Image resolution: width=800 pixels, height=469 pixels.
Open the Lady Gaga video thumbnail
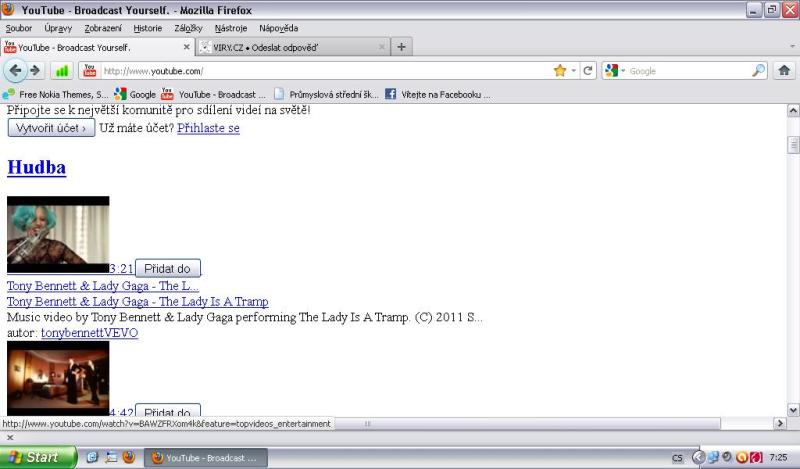(58, 235)
